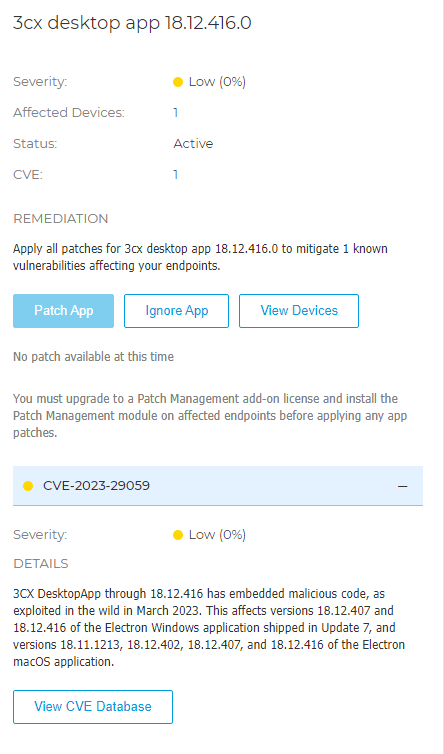
Task: Click the Active status value
Action: [x=193, y=143]
